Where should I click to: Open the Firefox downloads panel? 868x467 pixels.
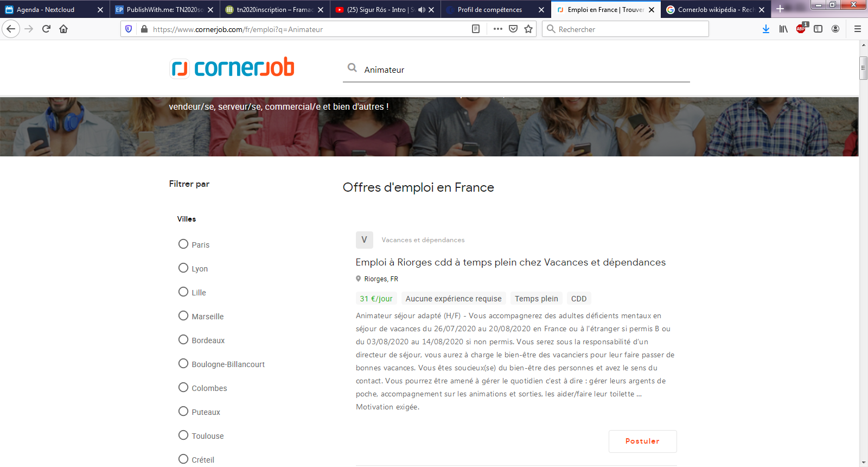point(765,29)
